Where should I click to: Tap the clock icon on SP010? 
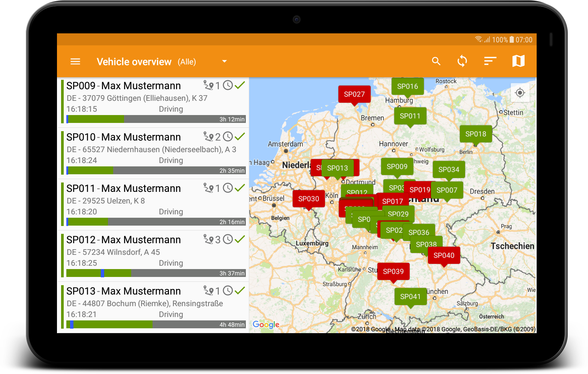pyautogui.click(x=228, y=137)
